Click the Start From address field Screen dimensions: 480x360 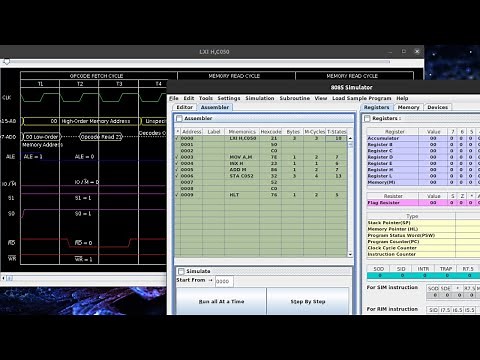coord(224,281)
